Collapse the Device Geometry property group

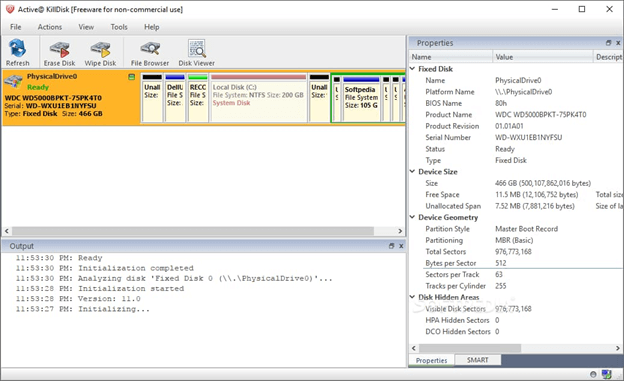pyautogui.click(x=413, y=217)
